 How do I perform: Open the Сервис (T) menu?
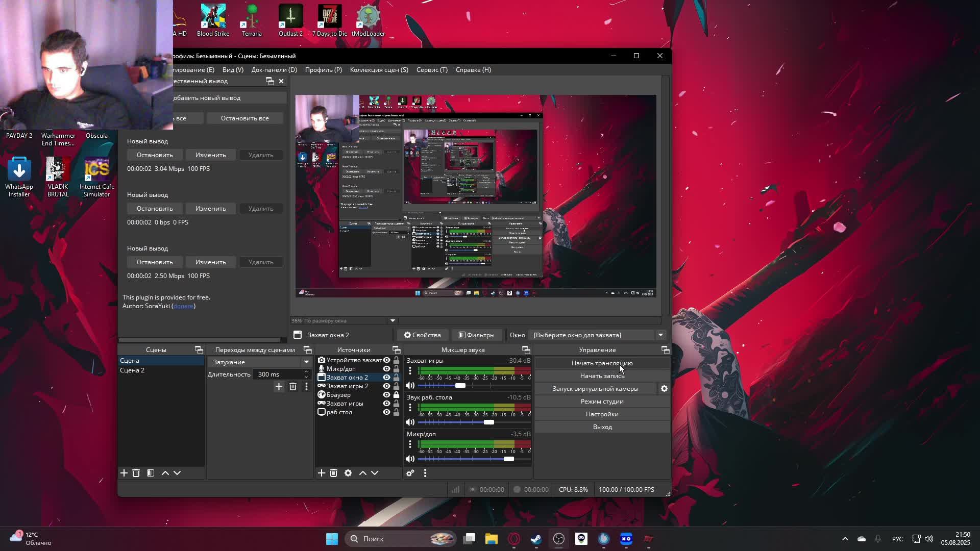431,70
